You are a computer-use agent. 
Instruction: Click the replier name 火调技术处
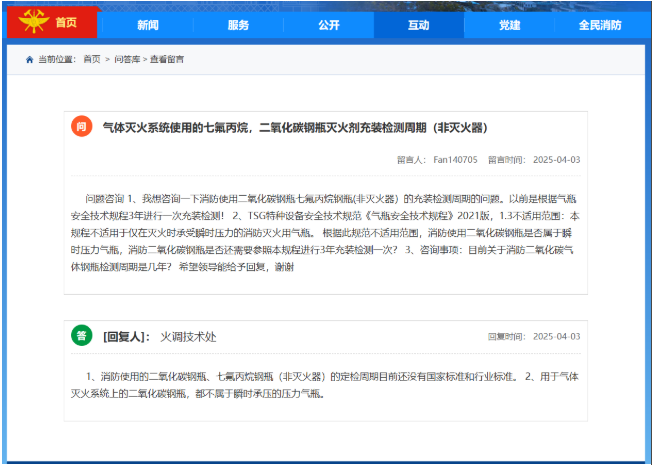click(188, 337)
